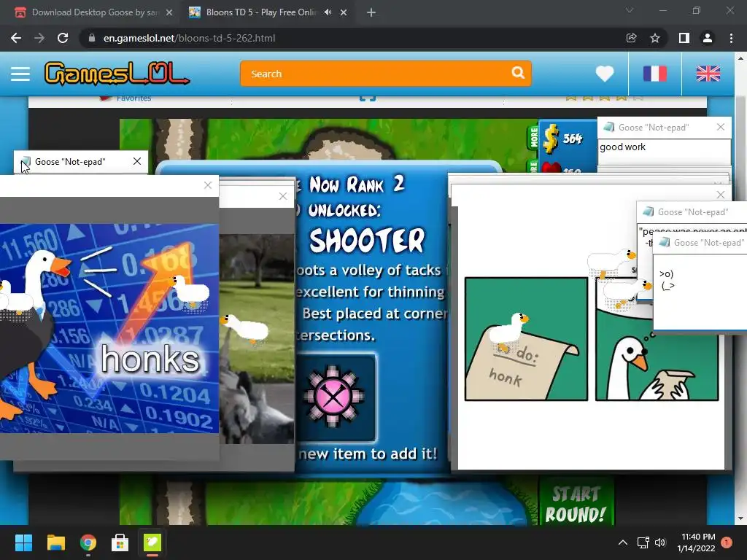The width and height of the screenshot is (747, 560).
Task: Close the goose photo meme window
Action: point(283,196)
